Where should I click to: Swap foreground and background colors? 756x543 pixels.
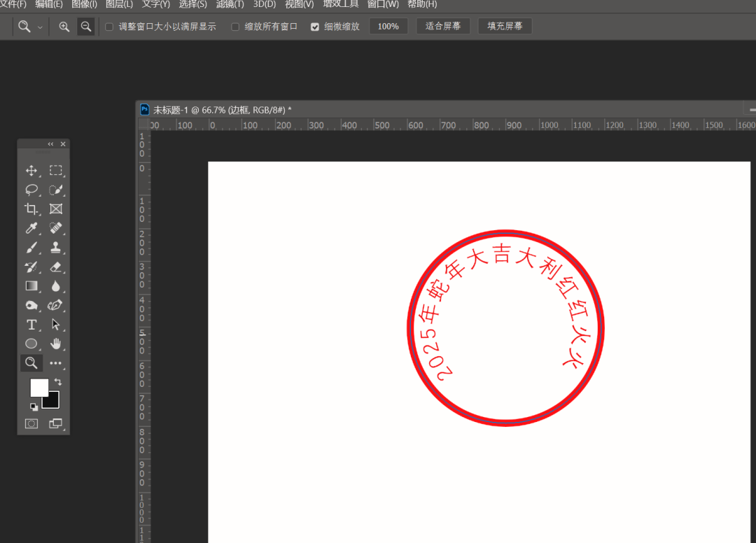(58, 382)
